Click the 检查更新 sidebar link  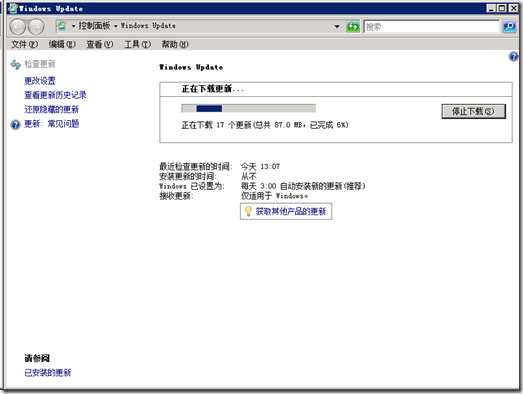40,64
